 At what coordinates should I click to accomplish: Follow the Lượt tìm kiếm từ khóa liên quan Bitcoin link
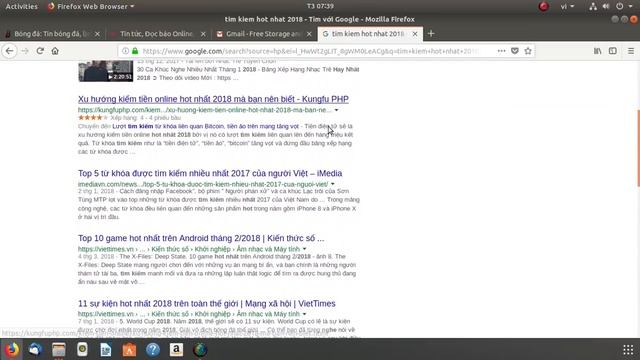(205, 126)
